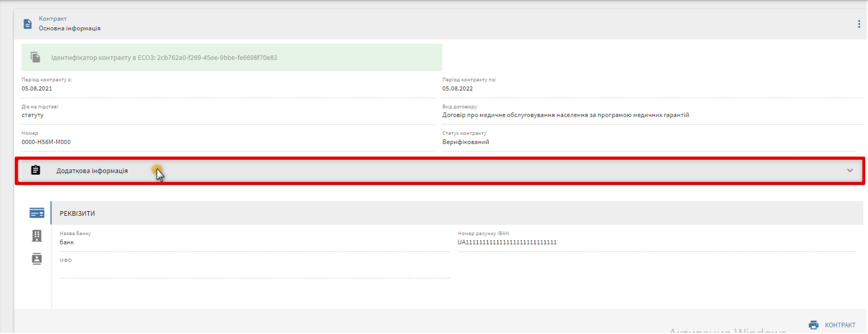Click the Вид договору field value

click(565, 115)
